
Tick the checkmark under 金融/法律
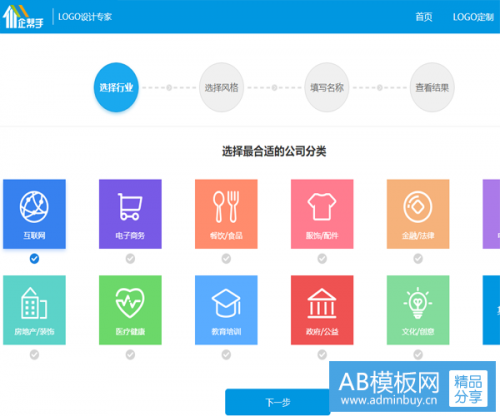click(x=418, y=258)
